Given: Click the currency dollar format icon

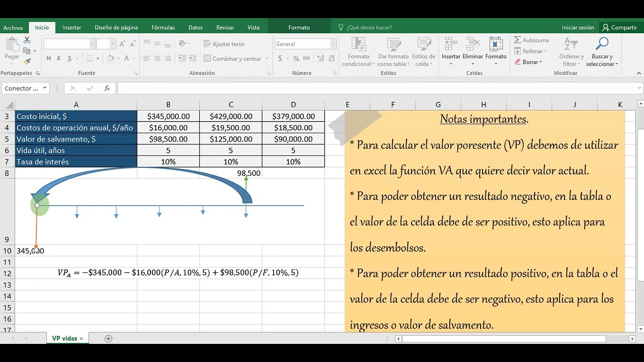Looking at the screenshot, I should (x=280, y=59).
